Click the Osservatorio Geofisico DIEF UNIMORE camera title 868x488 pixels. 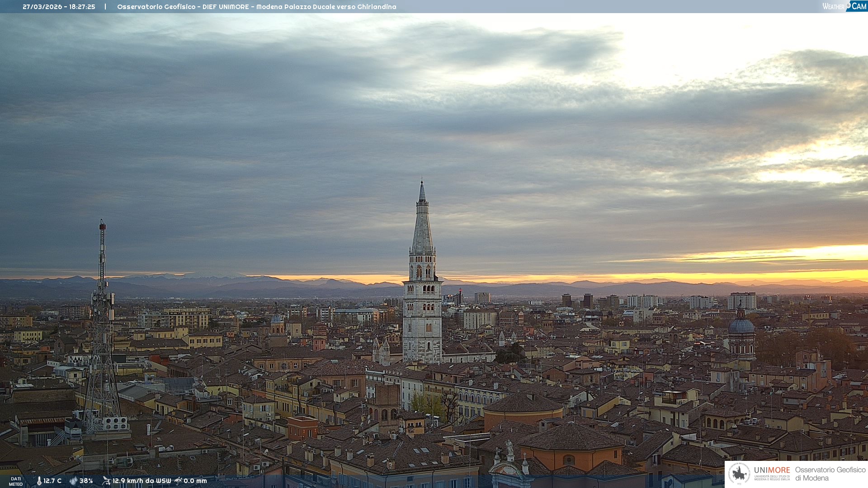(x=256, y=7)
